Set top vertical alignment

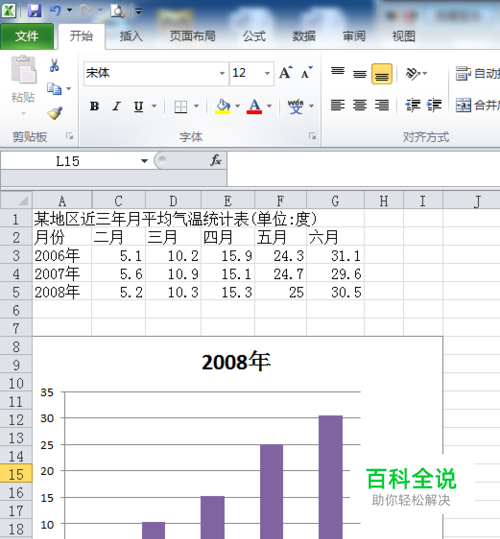337,72
